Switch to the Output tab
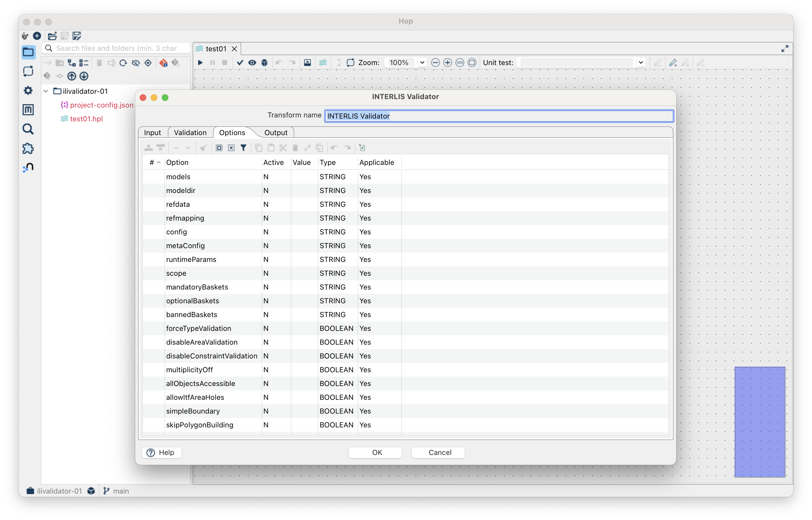 tap(275, 132)
